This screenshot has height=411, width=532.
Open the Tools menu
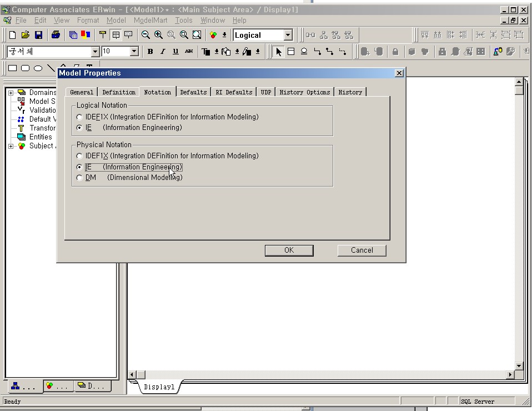pyautogui.click(x=184, y=21)
